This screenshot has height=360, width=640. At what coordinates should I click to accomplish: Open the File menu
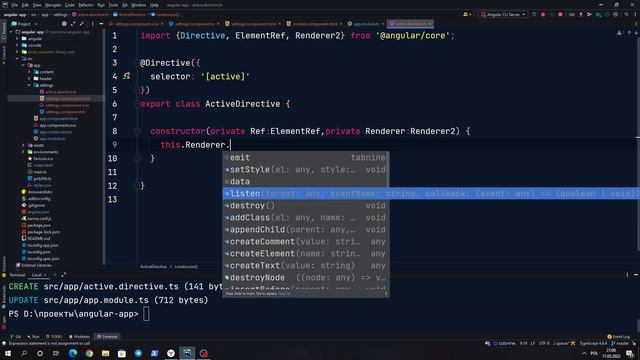pos(15,5)
